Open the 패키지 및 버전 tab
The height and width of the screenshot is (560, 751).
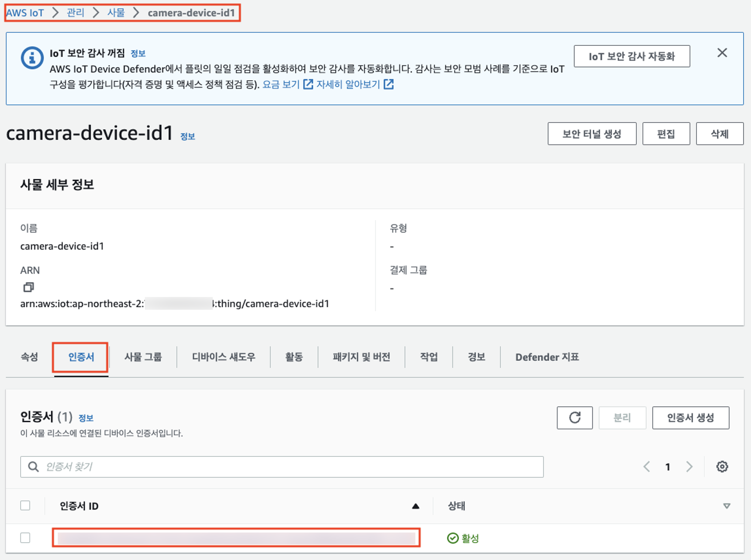tap(361, 357)
